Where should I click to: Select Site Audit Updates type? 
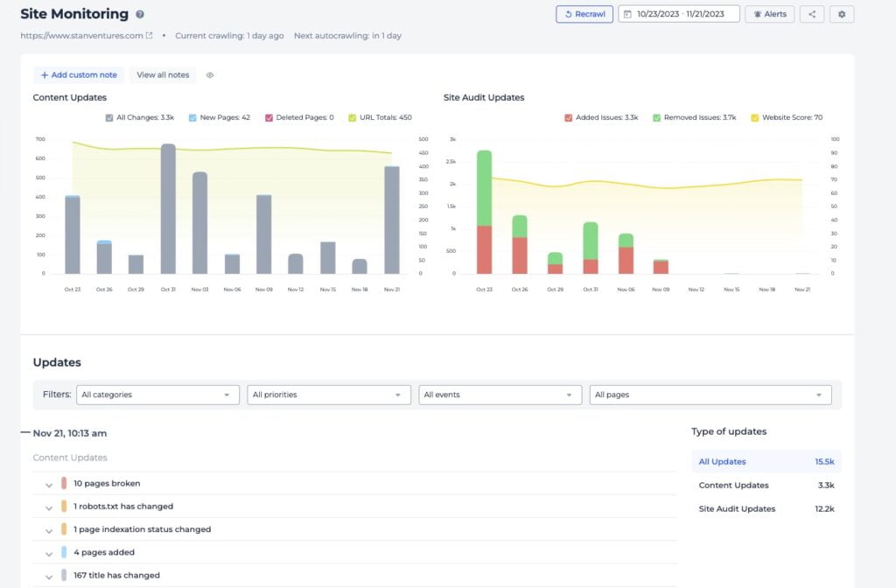(737, 508)
